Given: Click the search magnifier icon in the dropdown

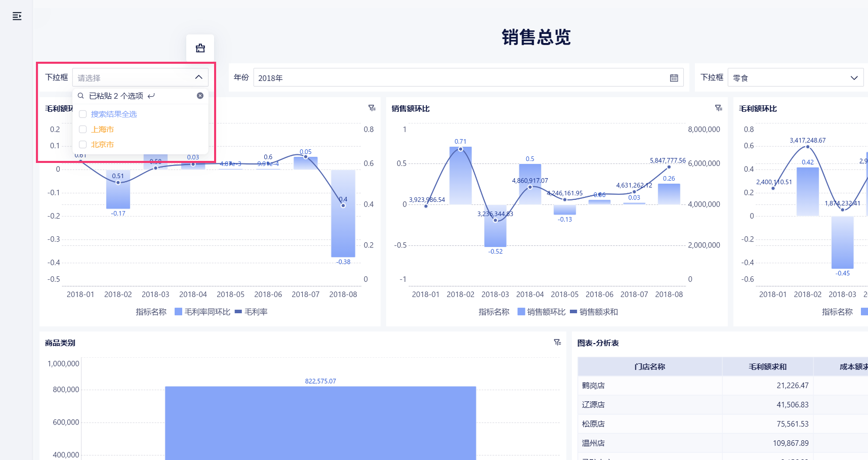Looking at the screenshot, I should tap(81, 96).
